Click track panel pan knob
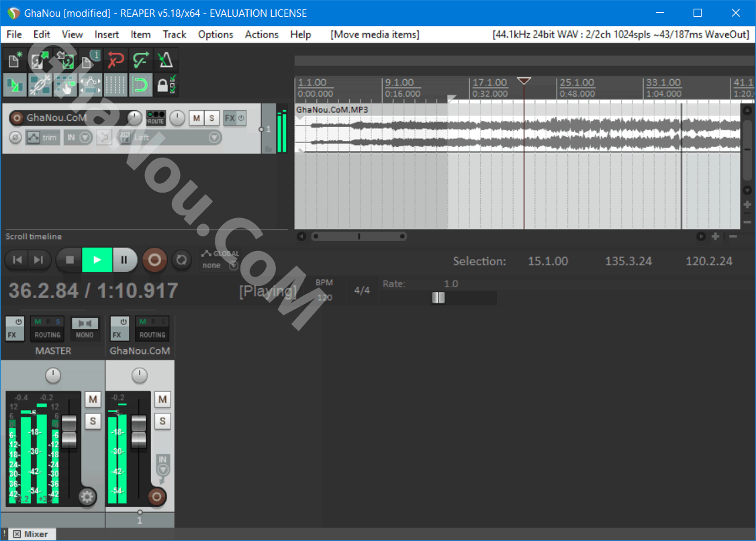Viewport: 756px width, 541px height. tap(177, 117)
